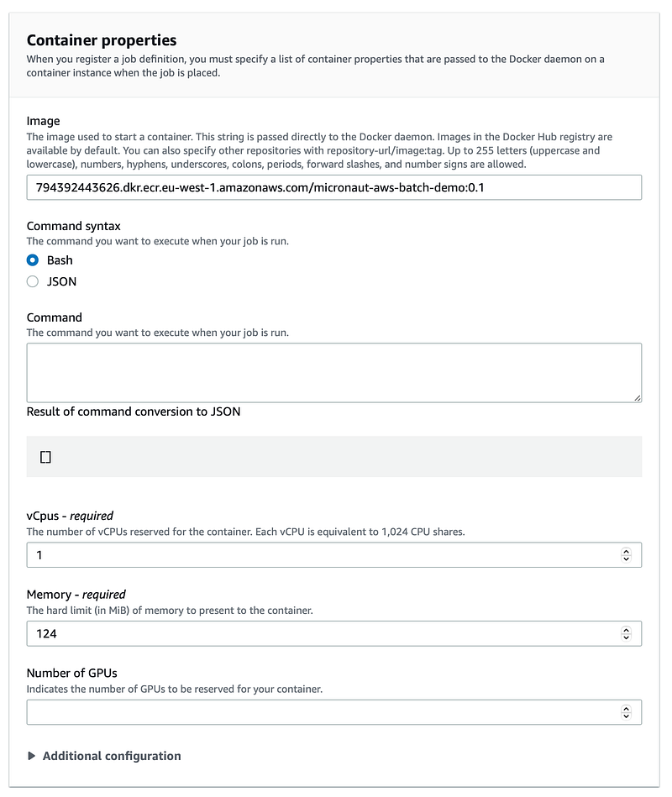672x797 pixels.
Task: Click the JSON conversion result box
Action: point(334,456)
